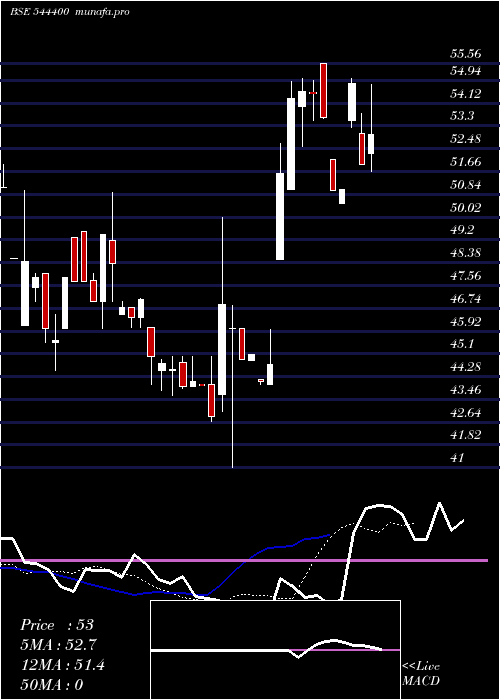Click the munafa.pro watermark text
500x700 pixels.
(x=103, y=12)
